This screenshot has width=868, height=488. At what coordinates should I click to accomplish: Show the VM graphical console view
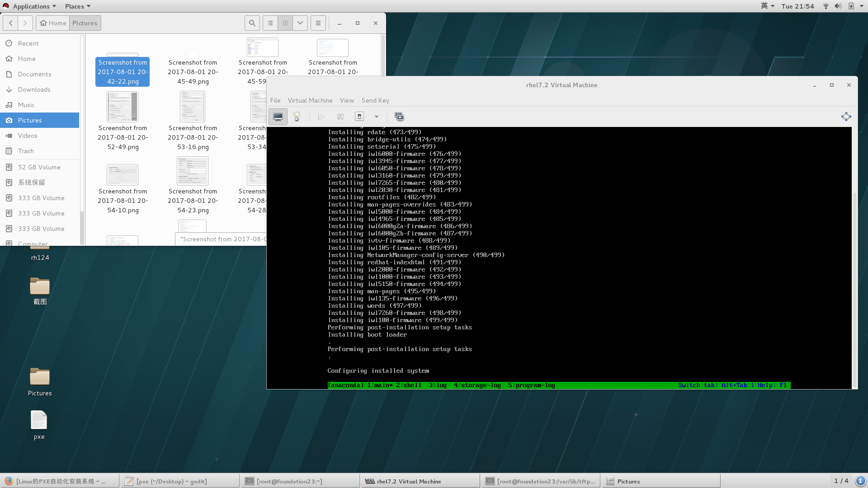[278, 117]
